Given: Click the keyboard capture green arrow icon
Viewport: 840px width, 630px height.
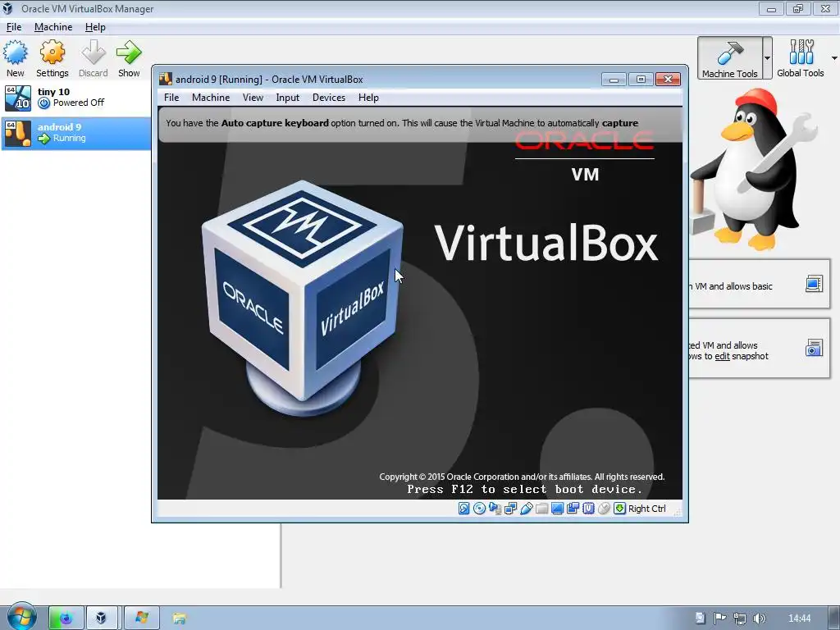Looking at the screenshot, I should click(619, 509).
